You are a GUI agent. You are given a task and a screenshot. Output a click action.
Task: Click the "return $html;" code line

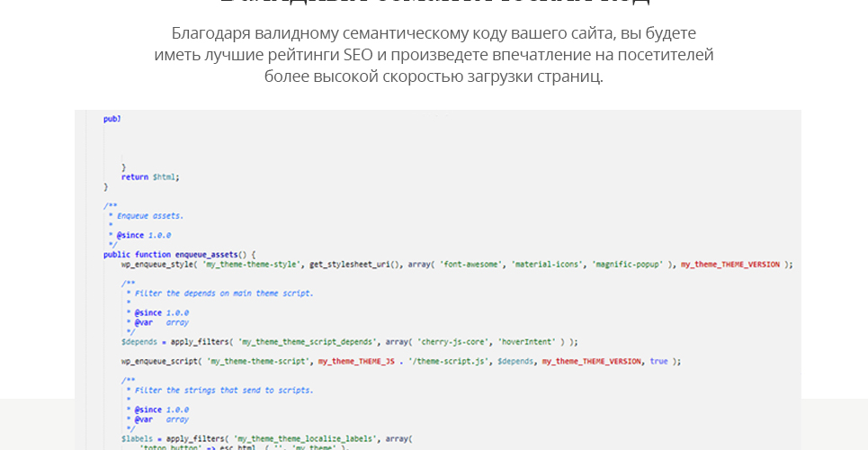(150, 176)
